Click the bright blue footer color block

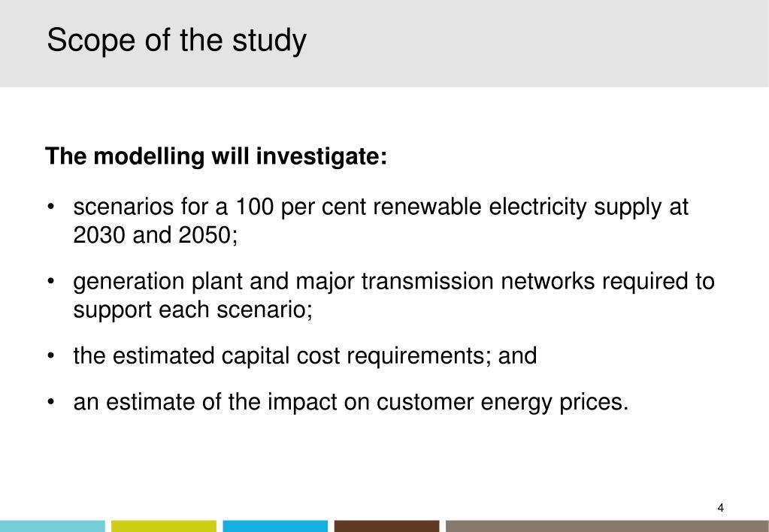click(275, 526)
